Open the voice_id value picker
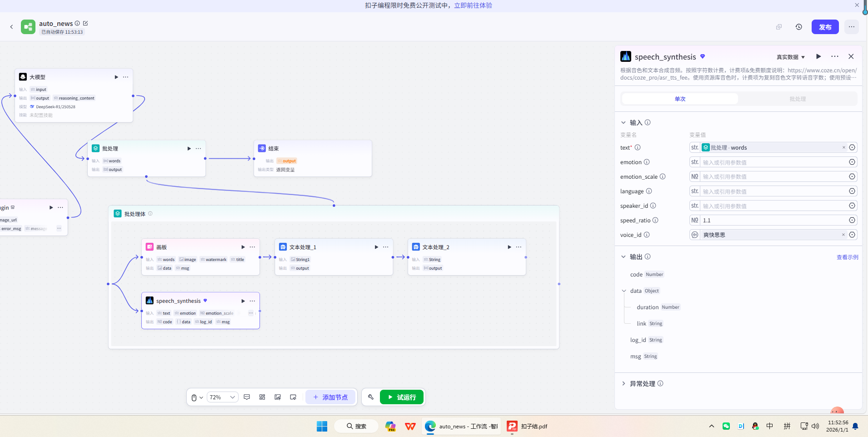The image size is (868, 437). pos(852,235)
